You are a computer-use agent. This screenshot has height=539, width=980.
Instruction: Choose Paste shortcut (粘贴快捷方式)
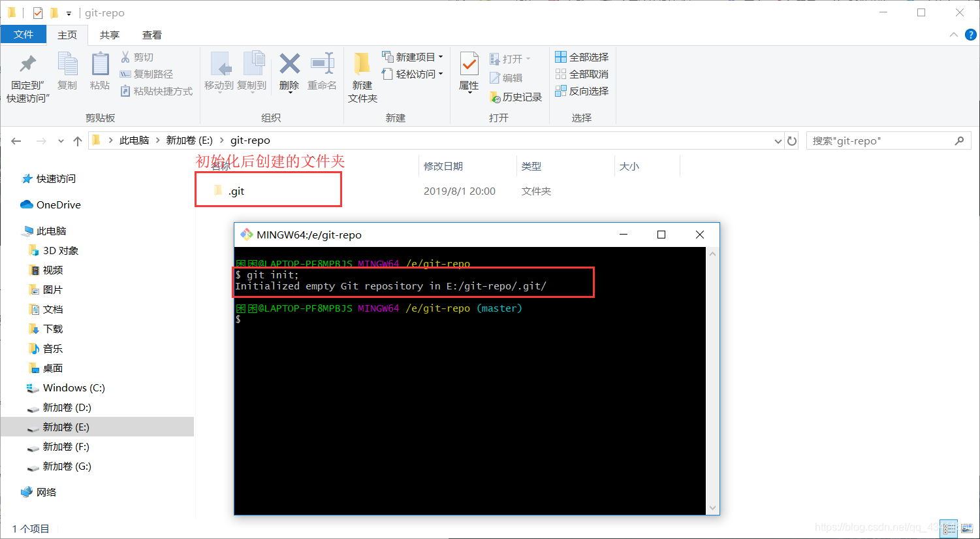(x=157, y=91)
